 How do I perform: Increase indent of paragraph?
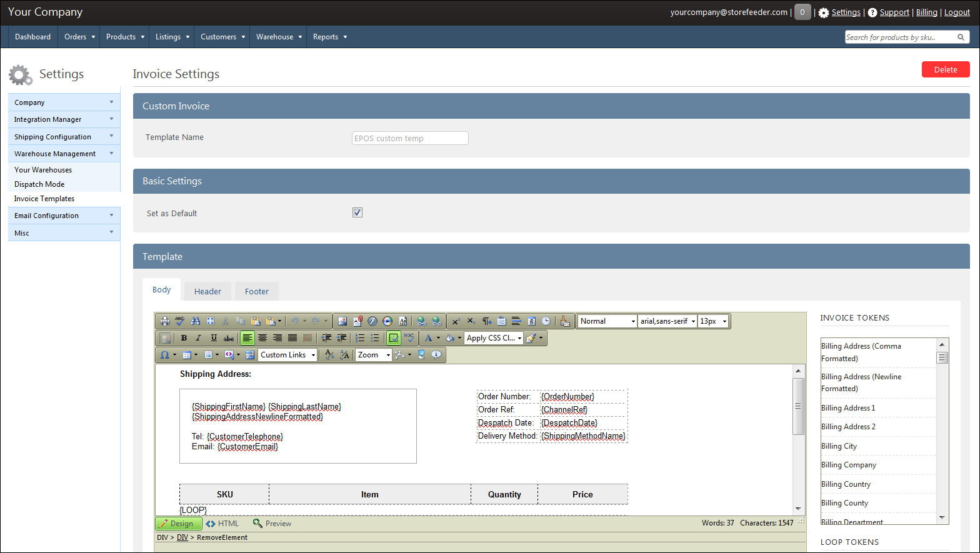pyautogui.click(x=326, y=338)
